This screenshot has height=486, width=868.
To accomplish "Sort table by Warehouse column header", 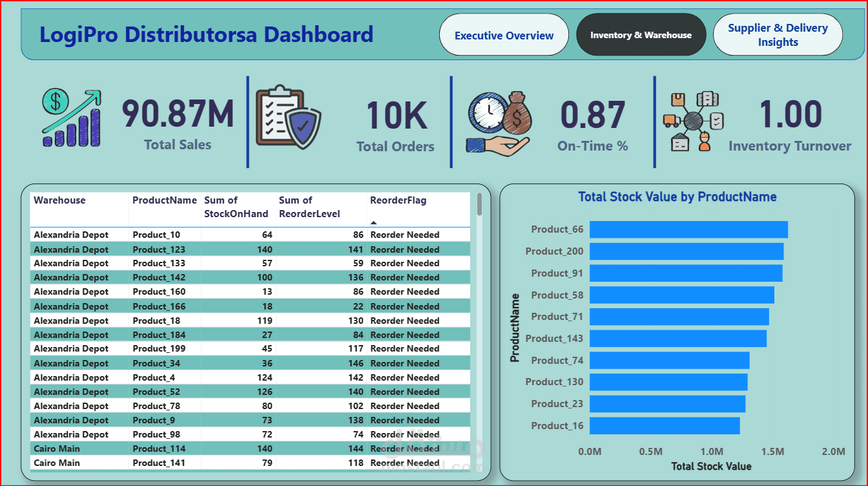I will (x=59, y=200).
